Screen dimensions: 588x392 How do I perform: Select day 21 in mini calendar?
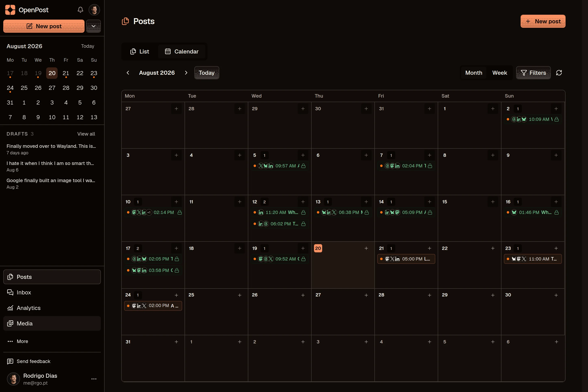[x=66, y=73]
